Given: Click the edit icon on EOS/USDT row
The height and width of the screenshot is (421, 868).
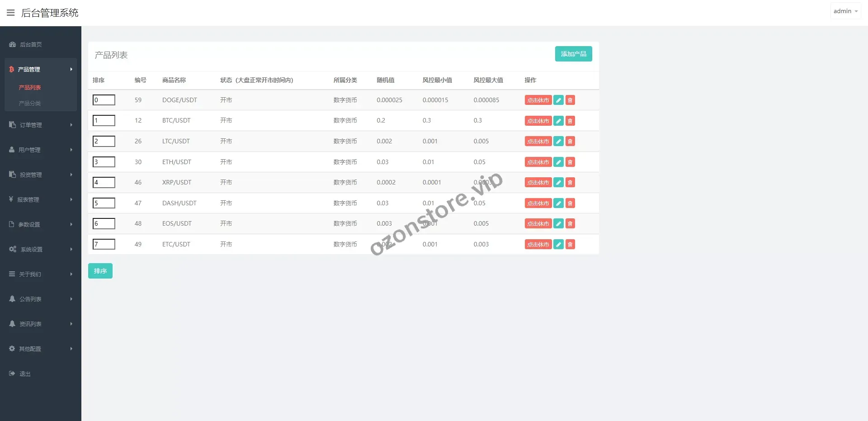Looking at the screenshot, I should [558, 224].
